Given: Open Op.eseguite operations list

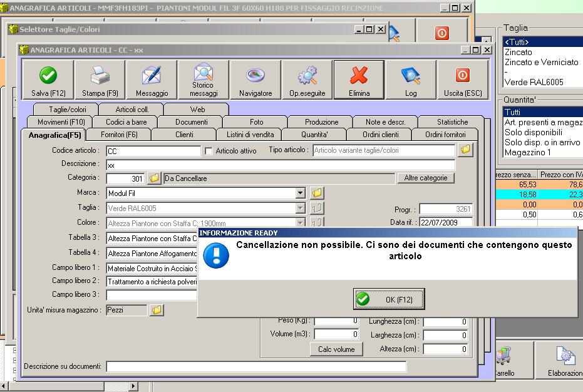Looking at the screenshot, I should click(x=307, y=80).
